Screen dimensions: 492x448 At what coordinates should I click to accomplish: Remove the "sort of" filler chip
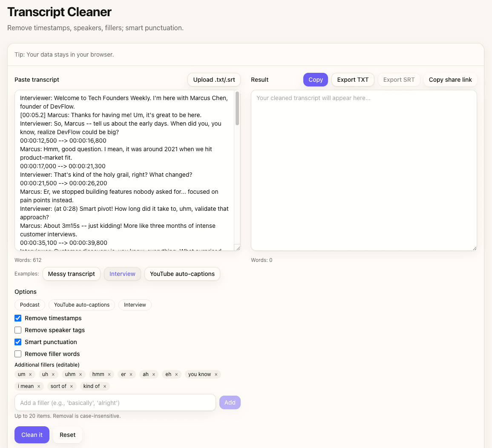click(x=71, y=386)
